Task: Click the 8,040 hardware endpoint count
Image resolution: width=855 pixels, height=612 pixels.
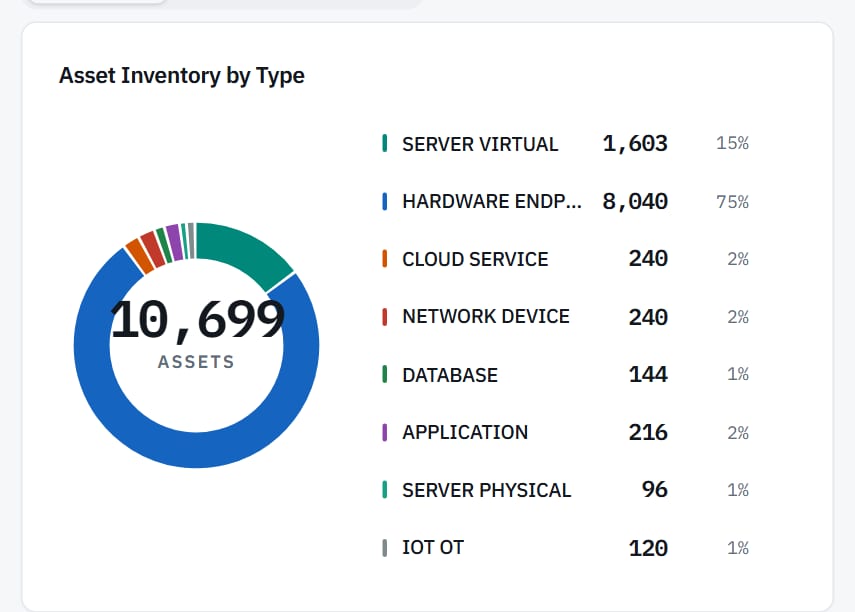Action: [635, 201]
